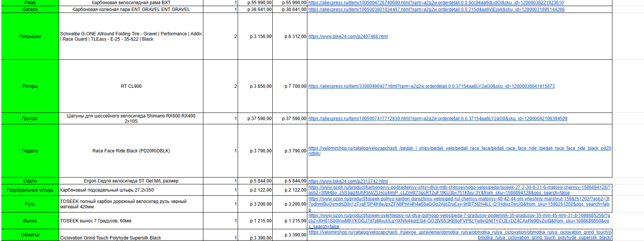Select the green 'Руль' category cell

click(30, 204)
